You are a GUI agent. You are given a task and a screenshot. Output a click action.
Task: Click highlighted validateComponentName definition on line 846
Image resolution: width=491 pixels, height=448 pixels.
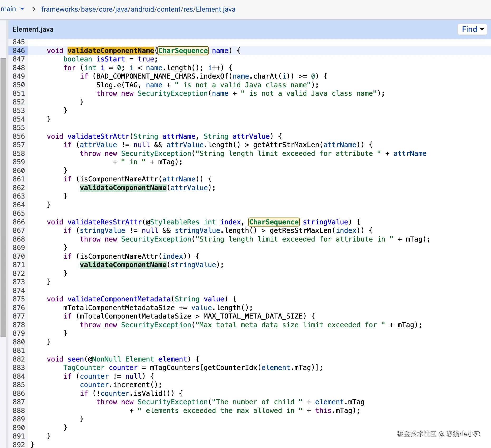point(111,51)
